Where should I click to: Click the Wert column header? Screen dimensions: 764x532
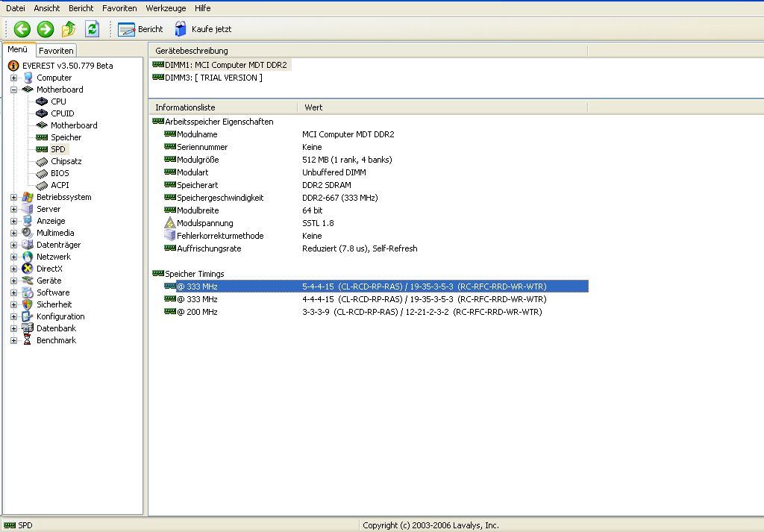tap(442, 107)
